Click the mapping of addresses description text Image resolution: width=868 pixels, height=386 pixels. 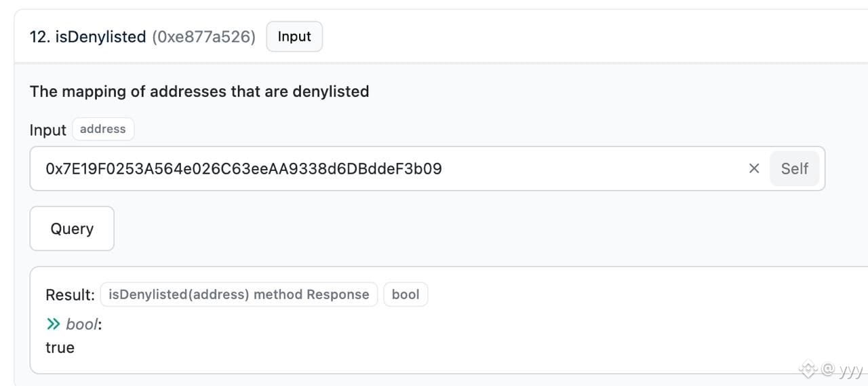coord(199,92)
